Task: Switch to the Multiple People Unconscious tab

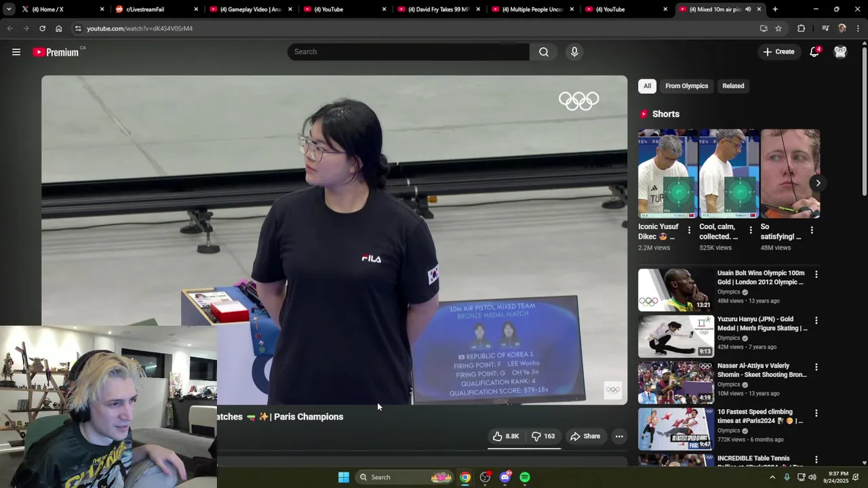Action: (x=532, y=9)
